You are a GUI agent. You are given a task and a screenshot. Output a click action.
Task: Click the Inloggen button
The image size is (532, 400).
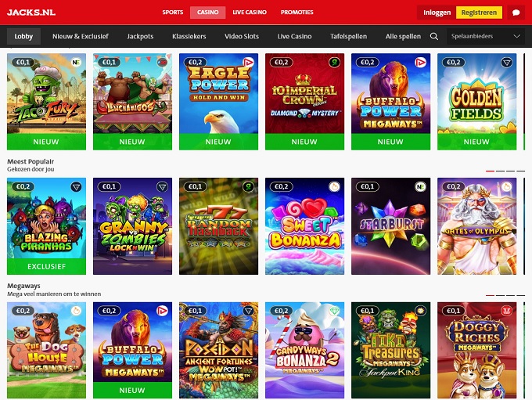pyautogui.click(x=437, y=13)
